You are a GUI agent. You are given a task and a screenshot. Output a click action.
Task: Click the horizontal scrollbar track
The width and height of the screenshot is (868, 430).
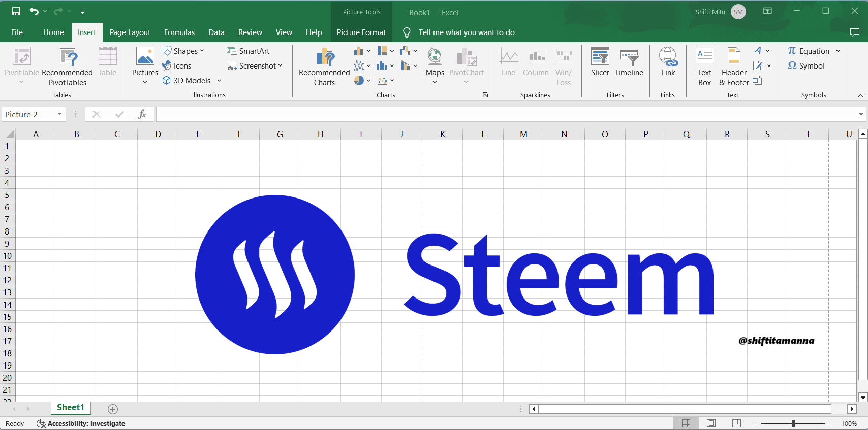click(x=685, y=409)
